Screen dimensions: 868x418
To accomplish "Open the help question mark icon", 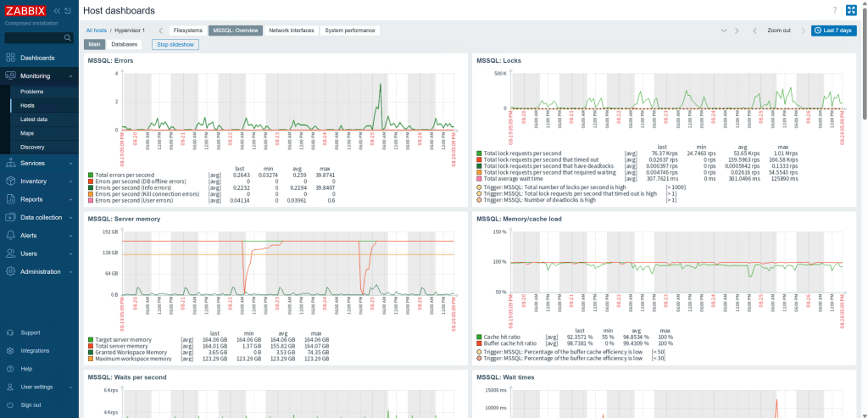I will pos(835,10).
